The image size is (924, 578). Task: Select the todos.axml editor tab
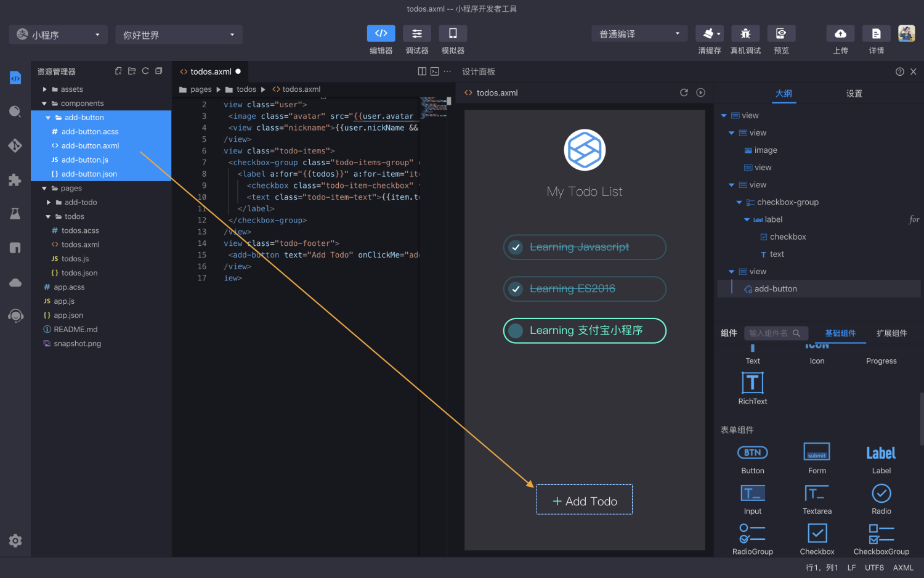point(210,71)
